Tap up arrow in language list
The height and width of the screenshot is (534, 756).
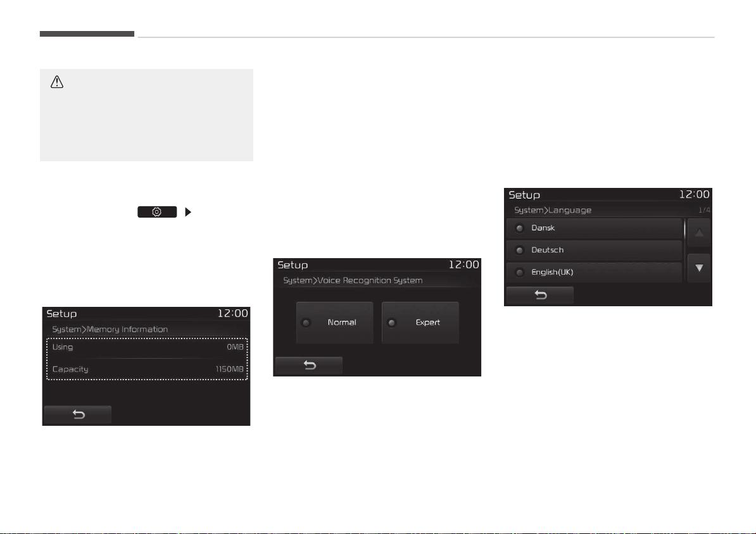point(698,233)
